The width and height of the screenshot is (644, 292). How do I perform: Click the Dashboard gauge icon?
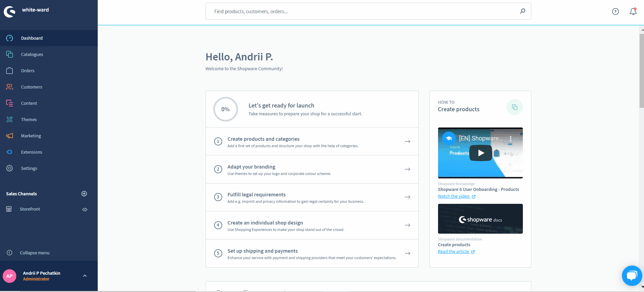[x=10, y=38]
